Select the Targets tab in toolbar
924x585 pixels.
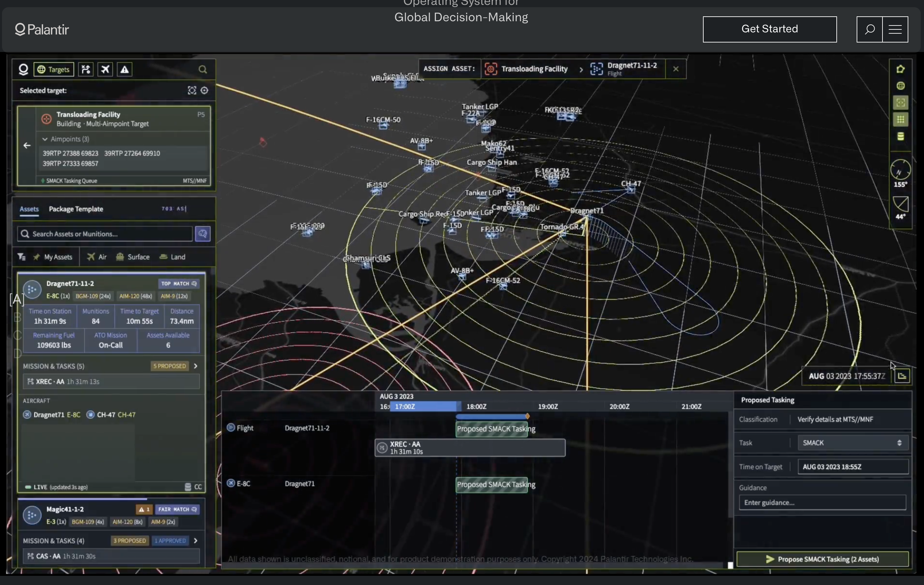pos(54,69)
